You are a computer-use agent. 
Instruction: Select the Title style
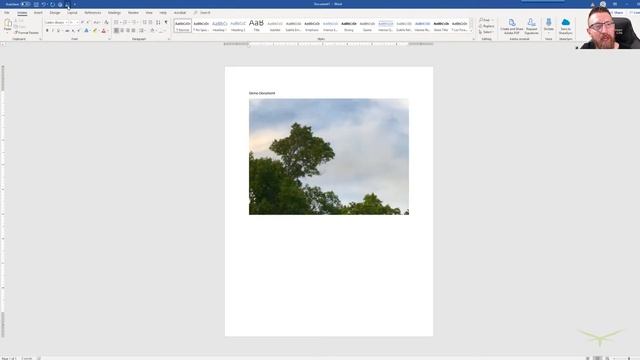tap(256, 26)
